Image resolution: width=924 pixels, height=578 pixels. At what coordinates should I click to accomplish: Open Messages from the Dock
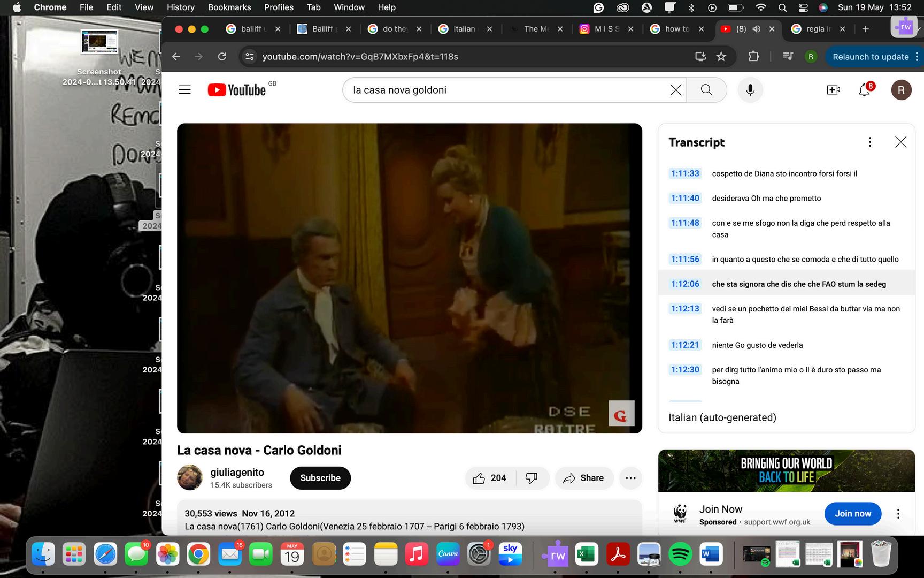pos(136,554)
